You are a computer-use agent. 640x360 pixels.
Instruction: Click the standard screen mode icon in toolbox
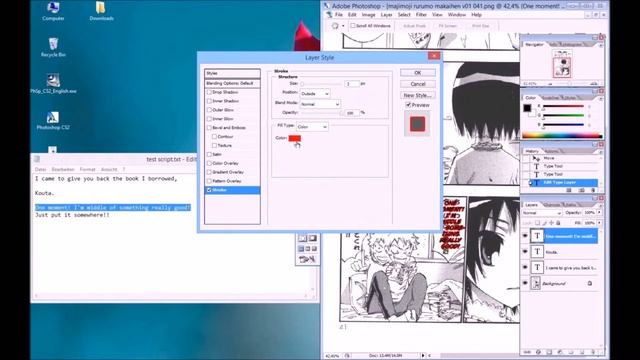tap(301, 249)
